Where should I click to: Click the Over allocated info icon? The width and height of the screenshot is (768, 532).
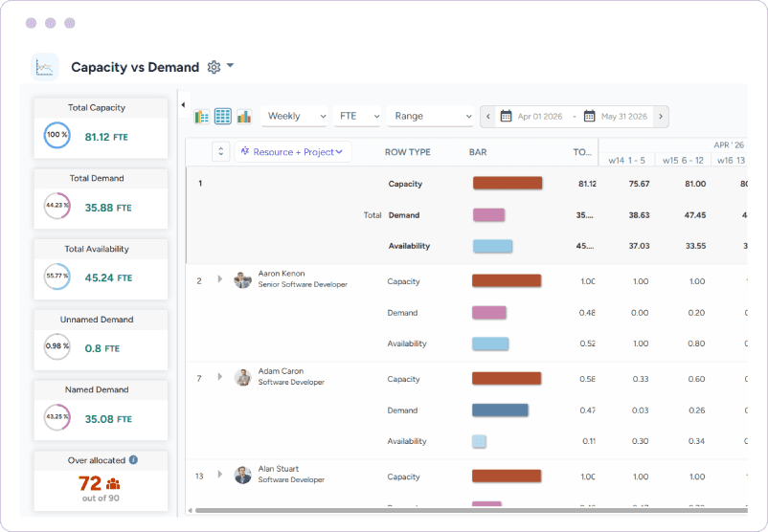point(133,460)
